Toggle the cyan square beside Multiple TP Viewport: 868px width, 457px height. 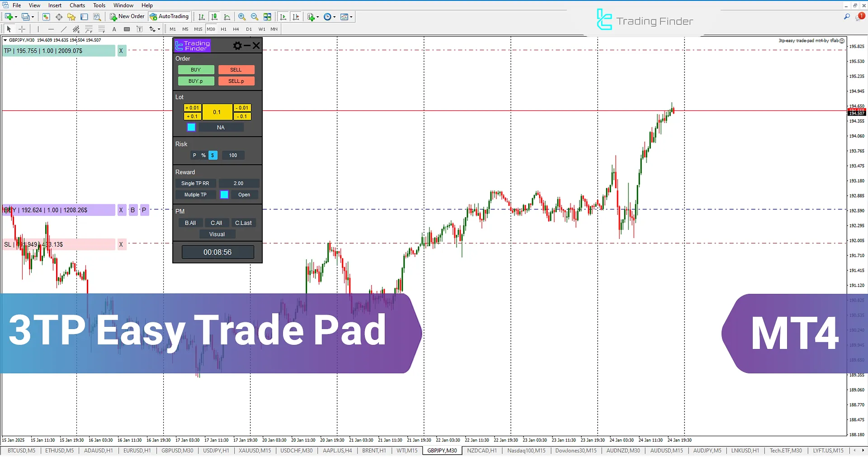[224, 195]
